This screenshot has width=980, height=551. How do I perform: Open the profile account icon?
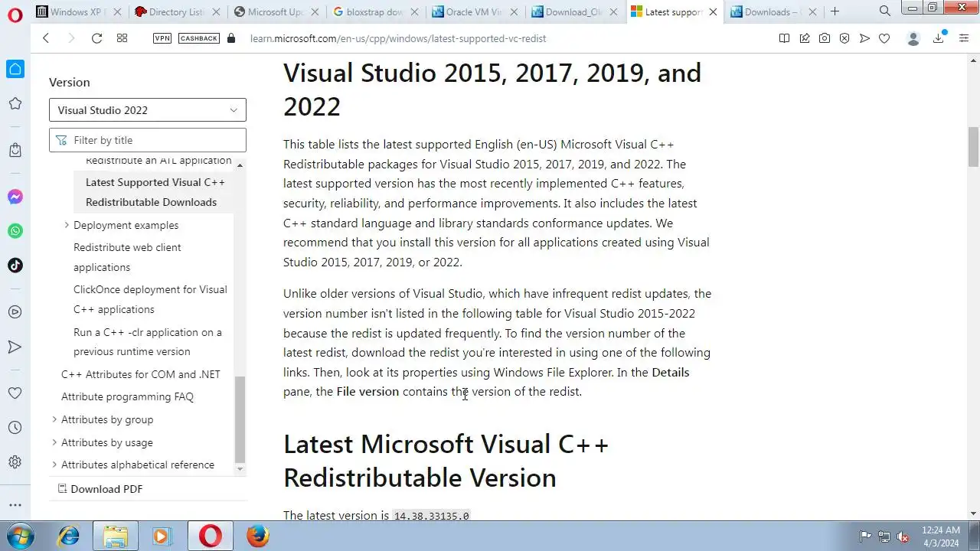[x=913, y=38]
